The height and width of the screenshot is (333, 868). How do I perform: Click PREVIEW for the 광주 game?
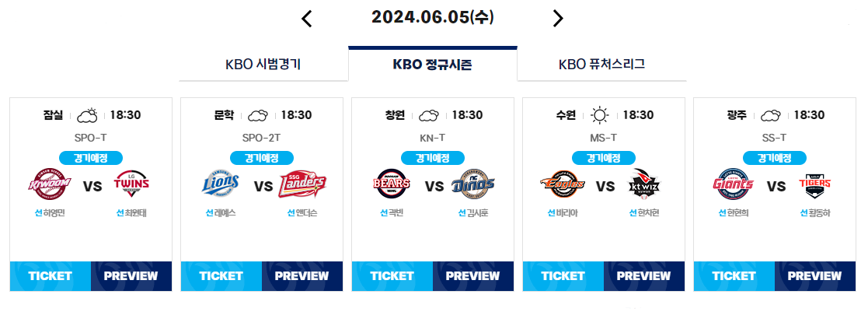815,276
